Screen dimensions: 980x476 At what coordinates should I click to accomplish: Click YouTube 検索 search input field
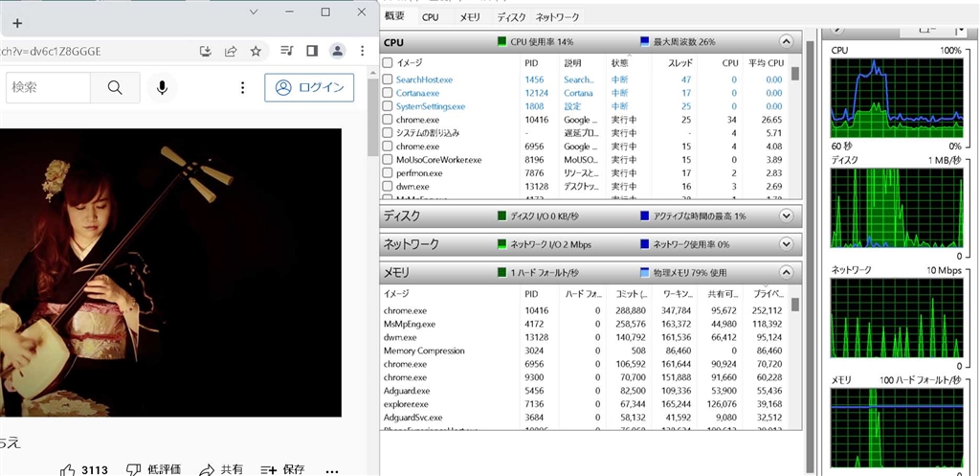(x=48, y=87)
